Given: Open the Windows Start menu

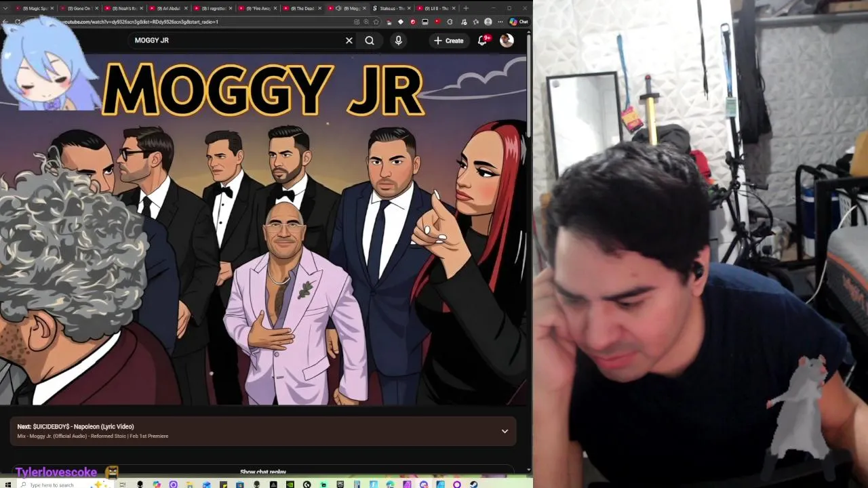Looking at the screenshot, I should (7, 485).
